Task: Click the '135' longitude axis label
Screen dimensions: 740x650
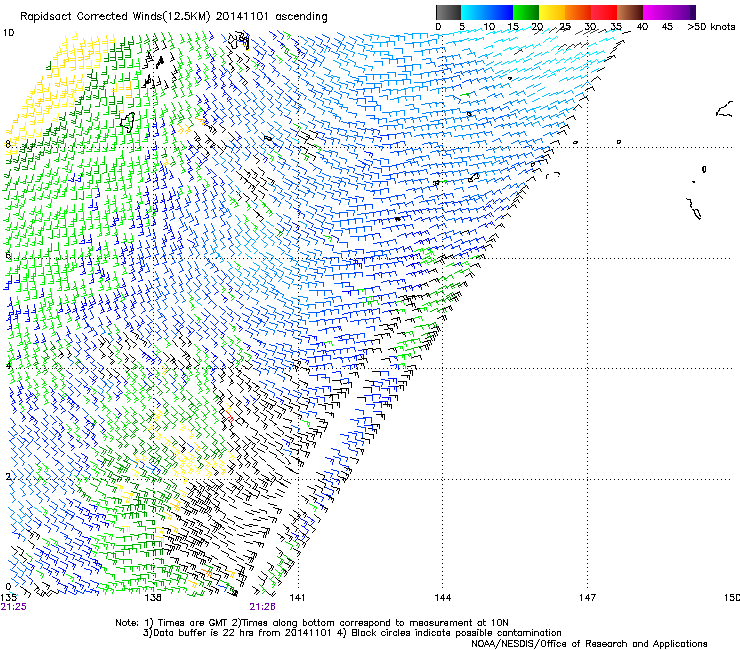Action: point(8,597)
